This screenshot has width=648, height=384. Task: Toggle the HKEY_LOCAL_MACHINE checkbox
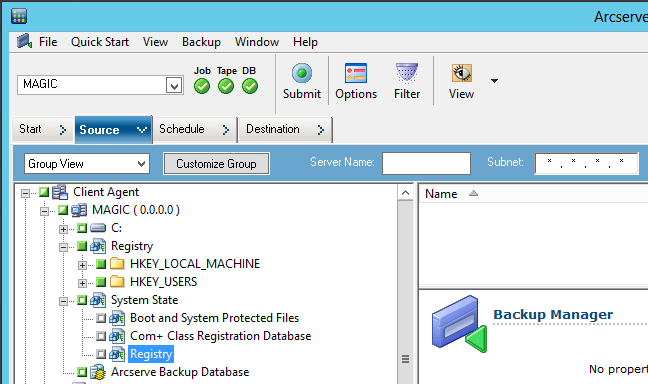pos(101,264)
